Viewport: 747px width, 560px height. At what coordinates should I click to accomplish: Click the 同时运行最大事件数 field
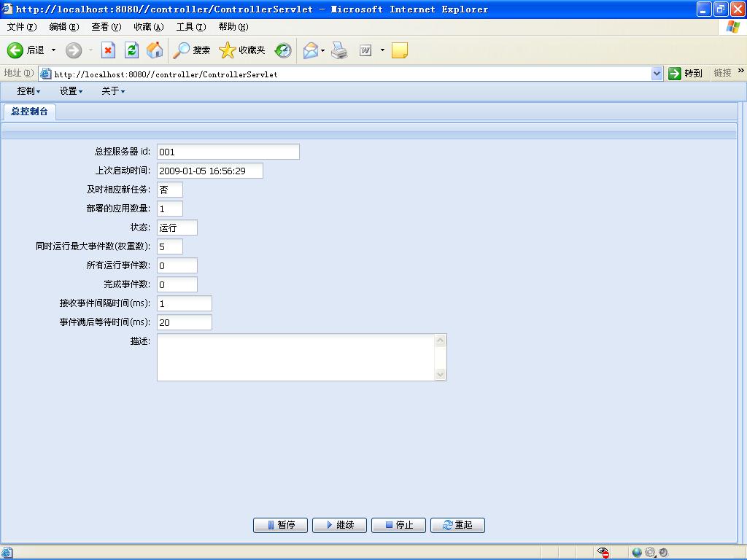pyautogui.click(x=169, y=246)
